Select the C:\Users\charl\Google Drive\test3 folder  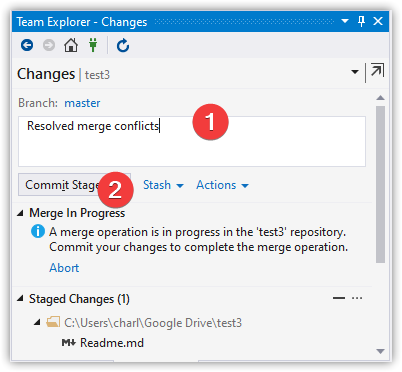click(x=153, y=323)
